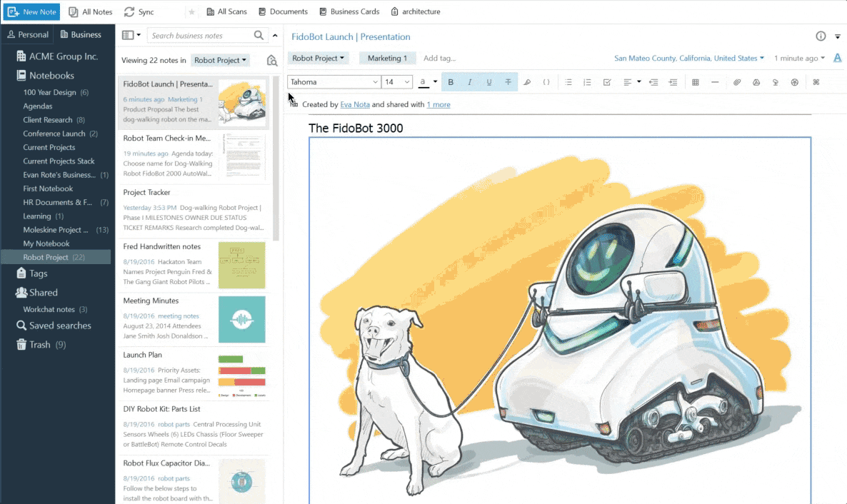Click the note info icon

[821, 36]
